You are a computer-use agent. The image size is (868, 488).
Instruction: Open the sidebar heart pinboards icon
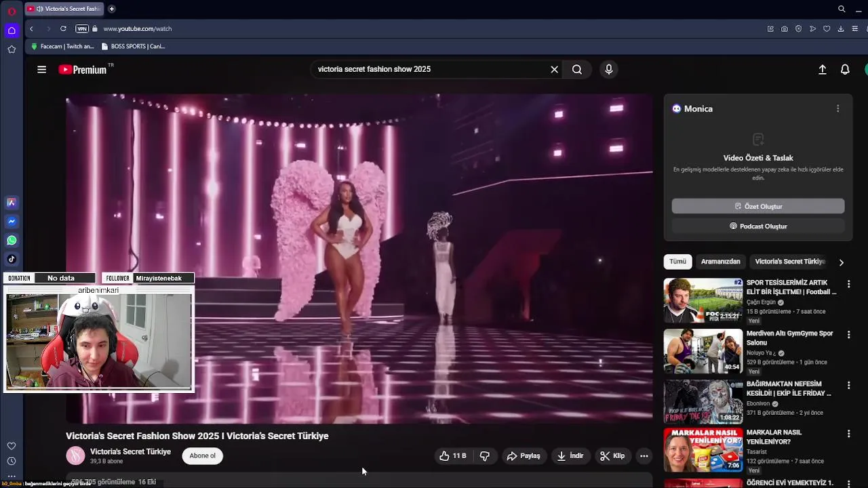[12, 446]
